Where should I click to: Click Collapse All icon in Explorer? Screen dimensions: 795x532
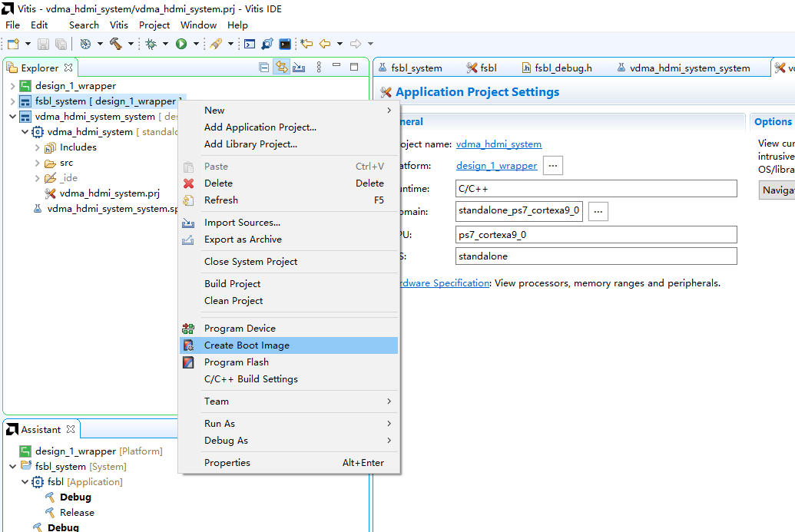click(263, 68)
